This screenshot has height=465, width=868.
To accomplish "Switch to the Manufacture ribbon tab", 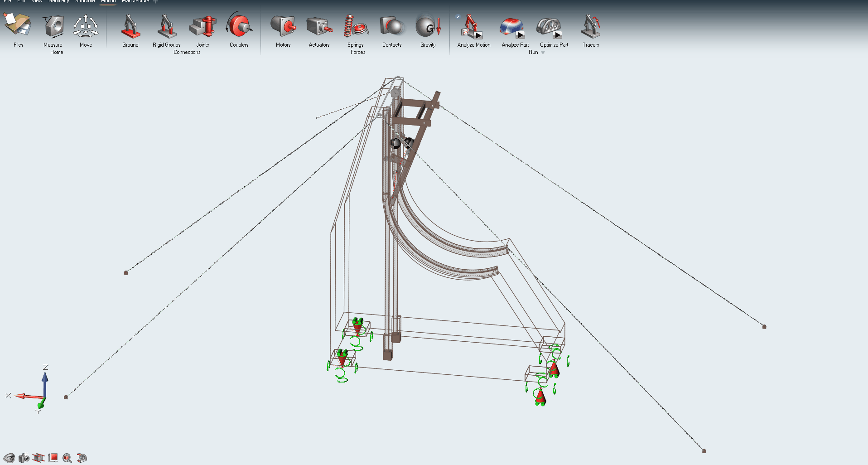I will [135, 1].
